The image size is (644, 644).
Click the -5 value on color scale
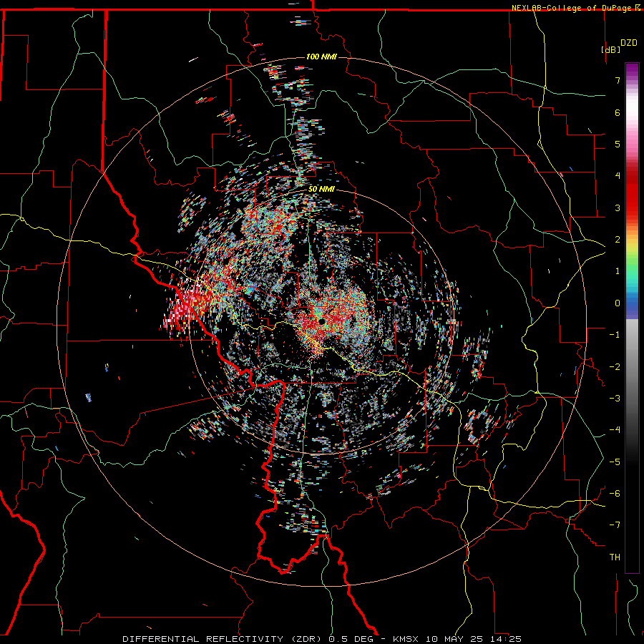[x=615, y=462]
